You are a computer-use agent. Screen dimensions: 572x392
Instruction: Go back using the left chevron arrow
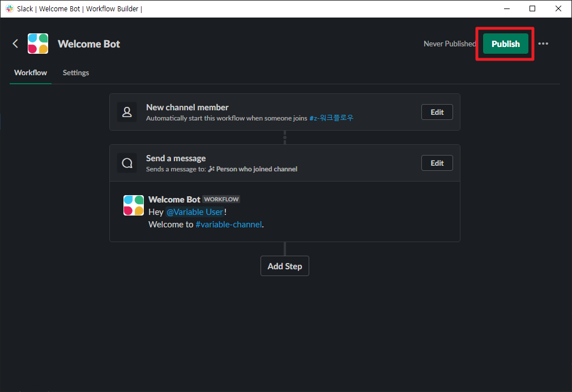tap(15, 44)
